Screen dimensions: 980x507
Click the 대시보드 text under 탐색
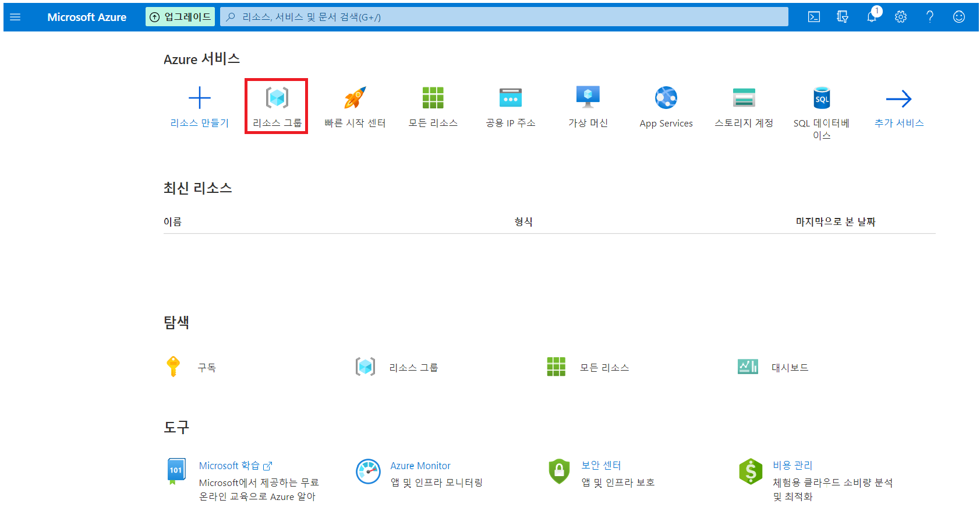click(x=790, y=368)
